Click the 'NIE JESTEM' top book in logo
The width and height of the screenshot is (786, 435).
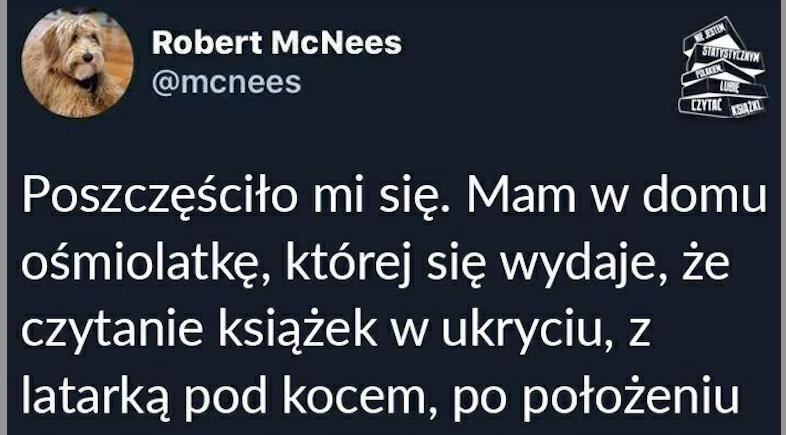[710, 32]
